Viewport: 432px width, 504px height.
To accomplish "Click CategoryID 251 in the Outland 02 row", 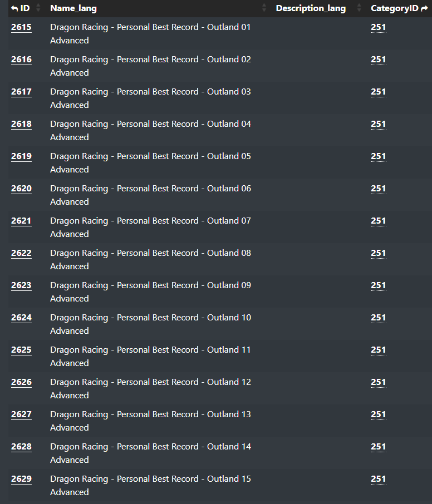I will pos(379,60).
